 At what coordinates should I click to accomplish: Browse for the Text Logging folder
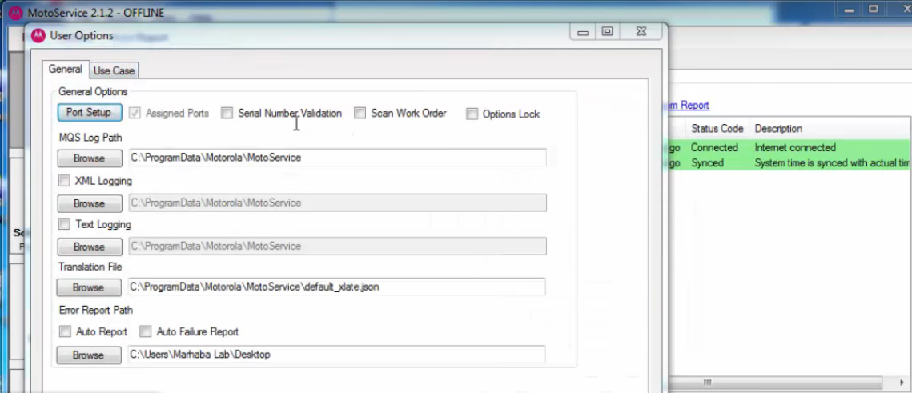(90, 247)
